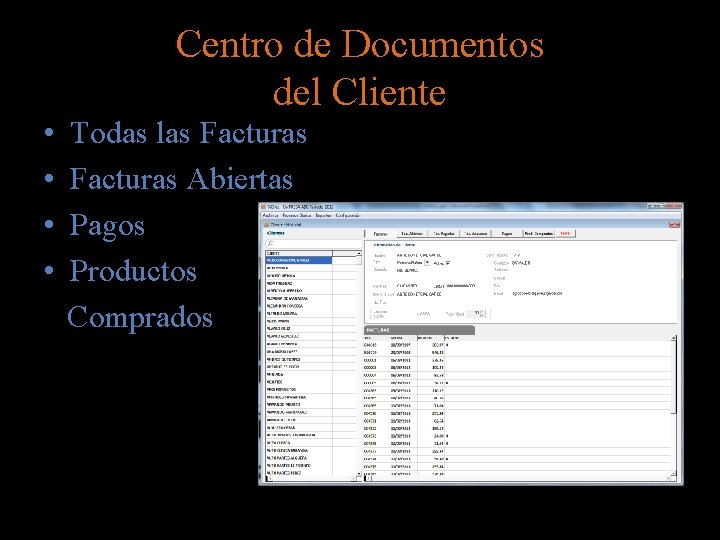Toggle the Activo checkbox
Image resolution: width=720 pixels, height=540 pixels.
pyautogui.click(x=448, y=263)
